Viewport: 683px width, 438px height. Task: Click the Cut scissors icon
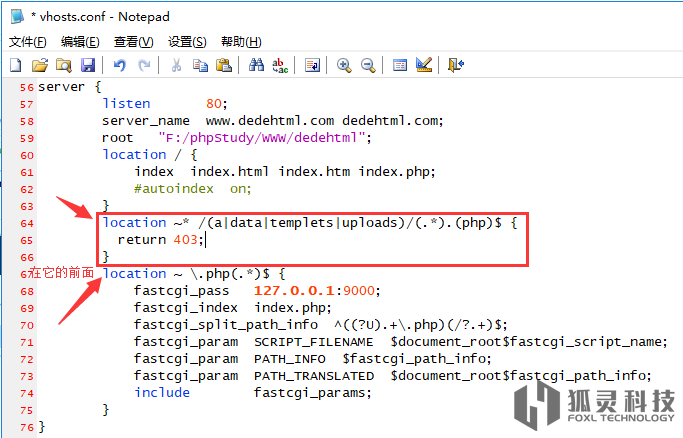[x=176, y=65]
